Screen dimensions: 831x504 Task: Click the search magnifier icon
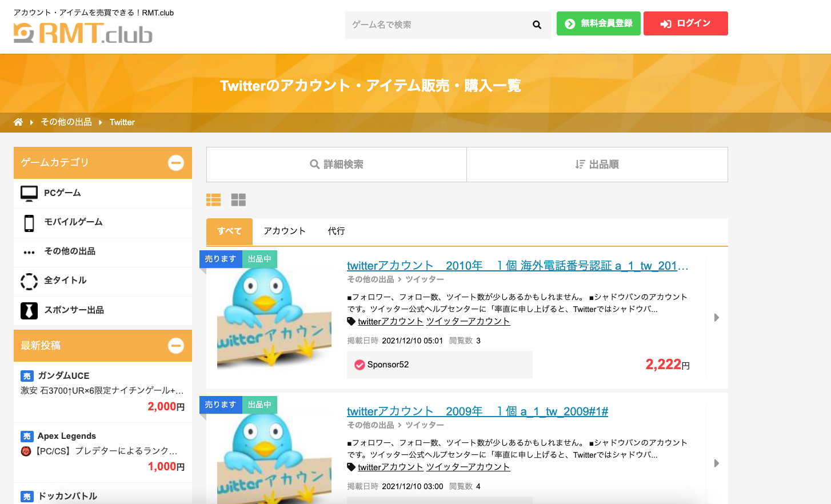tap(537, 25)
